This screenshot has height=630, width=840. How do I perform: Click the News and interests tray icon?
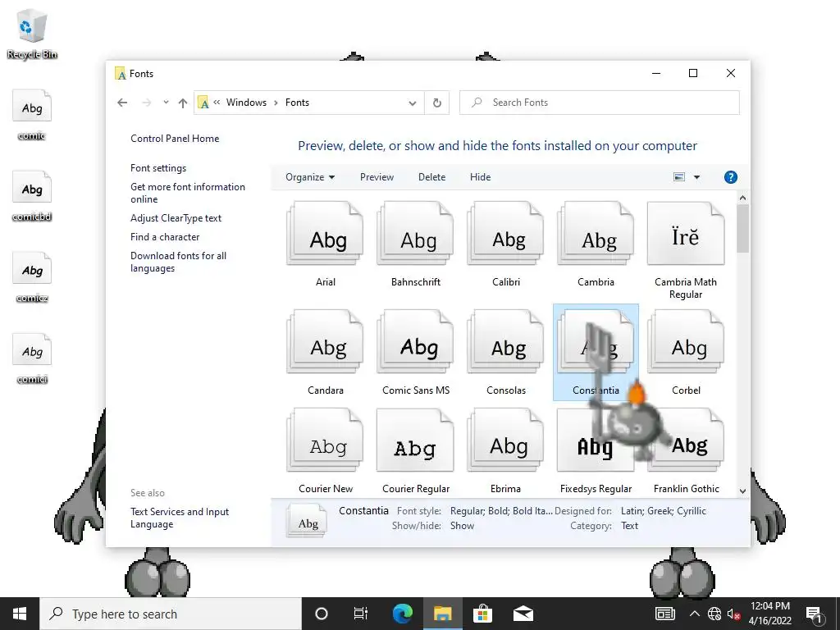point(664,614)
